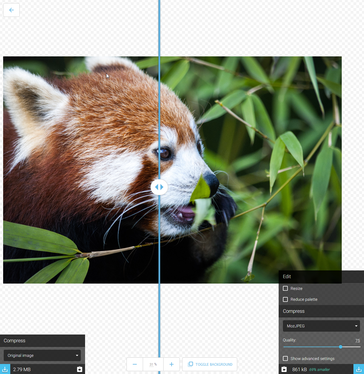Click the Edit section header
Screen dimensions: 364x374
(x=321, y=276)
